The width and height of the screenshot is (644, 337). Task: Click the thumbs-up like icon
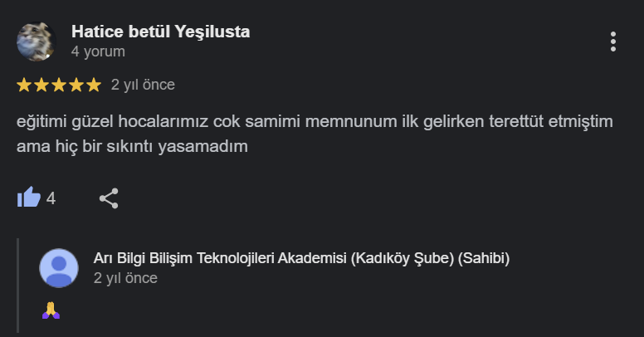(28, 198)
